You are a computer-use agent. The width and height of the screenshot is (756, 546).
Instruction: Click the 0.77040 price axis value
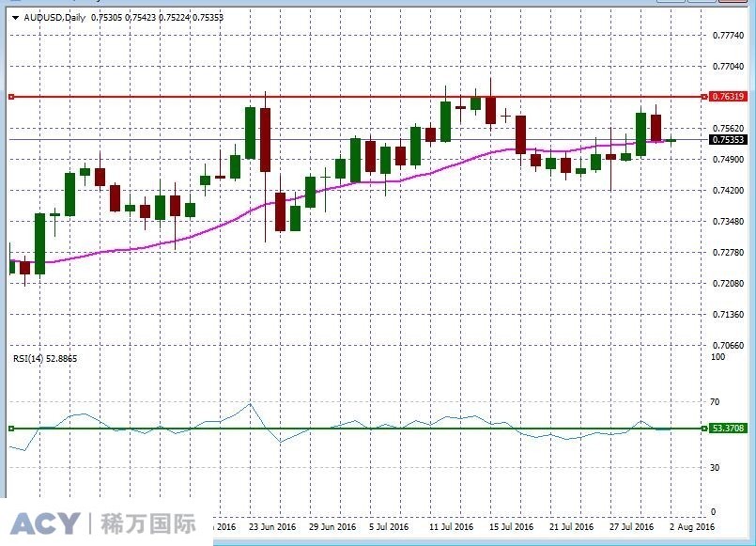click(728, 66)
